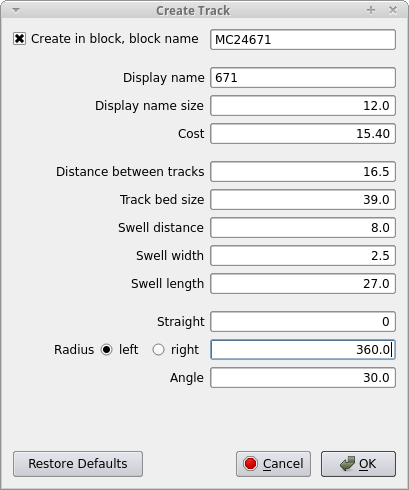409x490 pixels.
Task: Focus the block name field MC24671
Action: (x=303, y=40)
